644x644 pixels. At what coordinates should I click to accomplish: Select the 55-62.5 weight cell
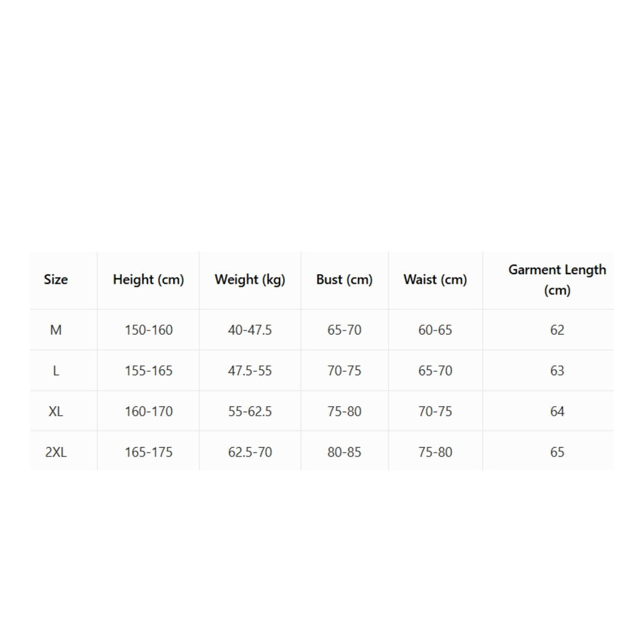[x=250, y=412]
